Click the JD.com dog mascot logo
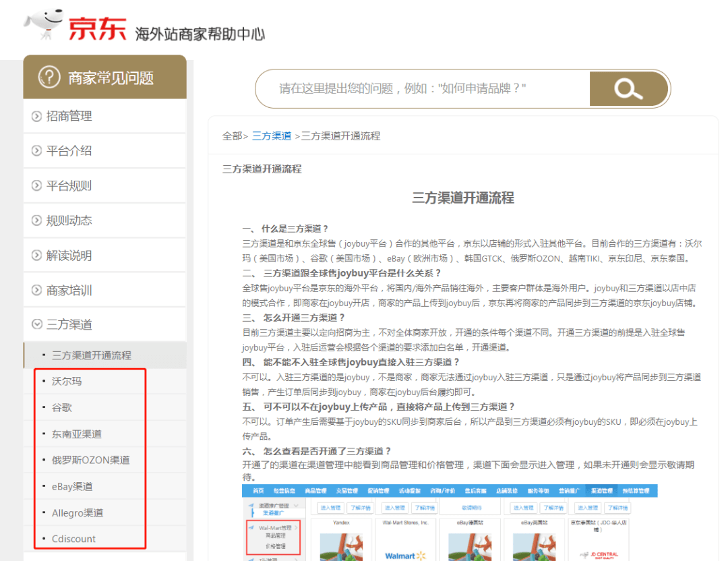This screenshot has height=561, width=728. click(44, 24)
